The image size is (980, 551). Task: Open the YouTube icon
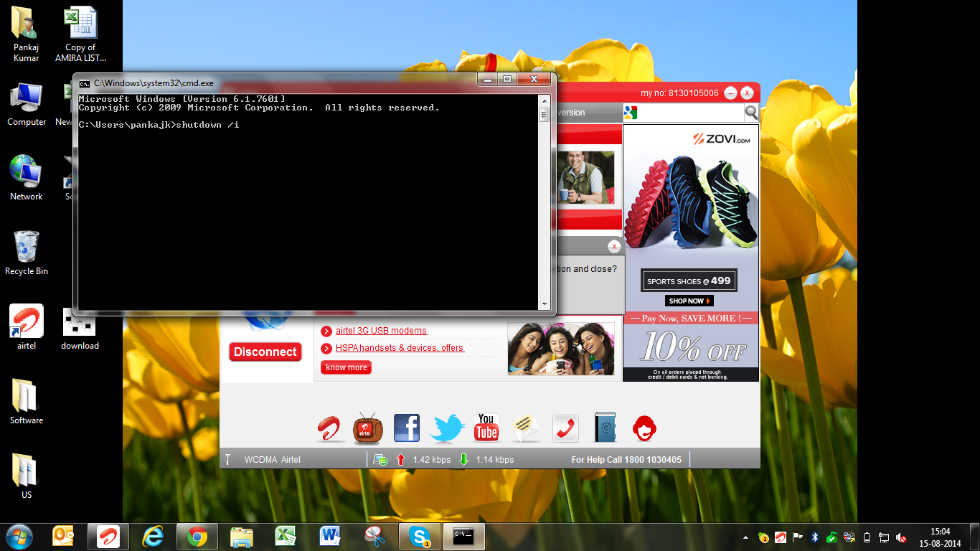[486, 428]
